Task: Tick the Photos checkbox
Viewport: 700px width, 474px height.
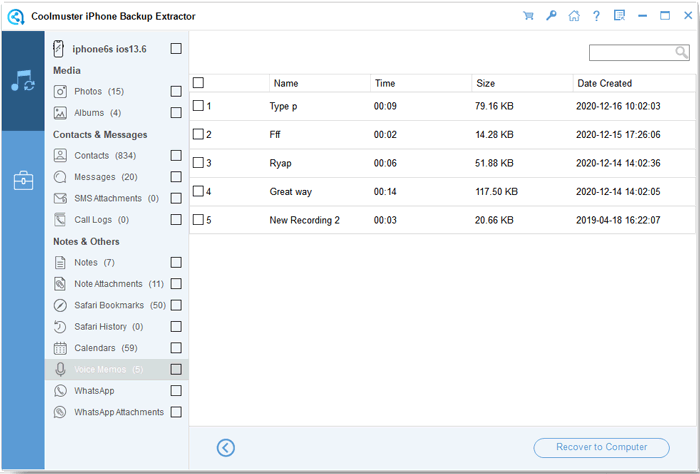Action: [176, 91]
